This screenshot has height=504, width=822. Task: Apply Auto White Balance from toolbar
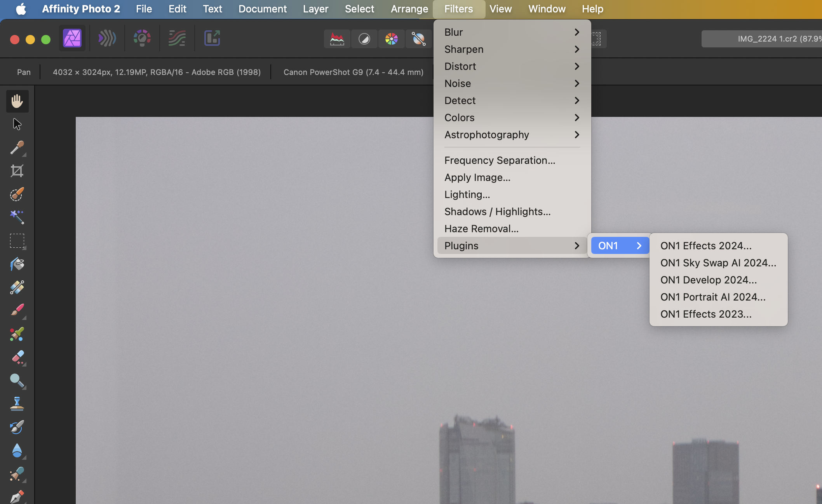419,39
